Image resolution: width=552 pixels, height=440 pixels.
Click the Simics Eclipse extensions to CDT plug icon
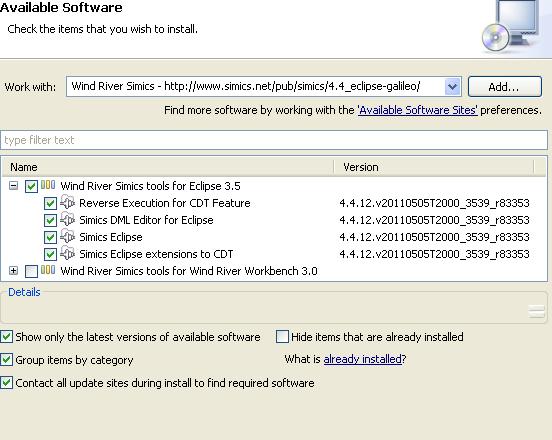tap(67, 253)
